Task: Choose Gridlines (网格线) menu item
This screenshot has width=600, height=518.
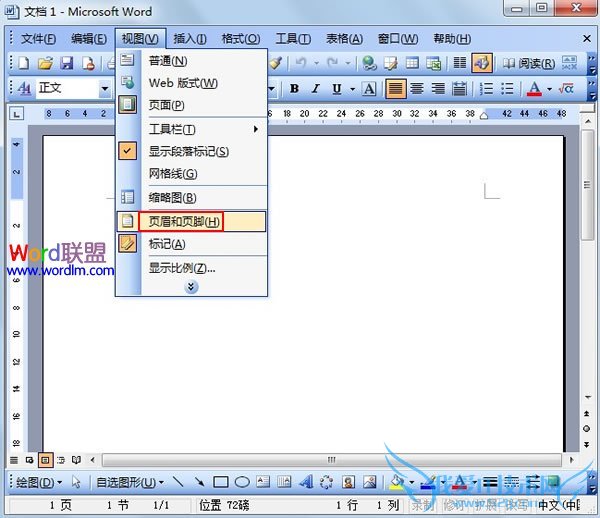Action: pos(192,174)
